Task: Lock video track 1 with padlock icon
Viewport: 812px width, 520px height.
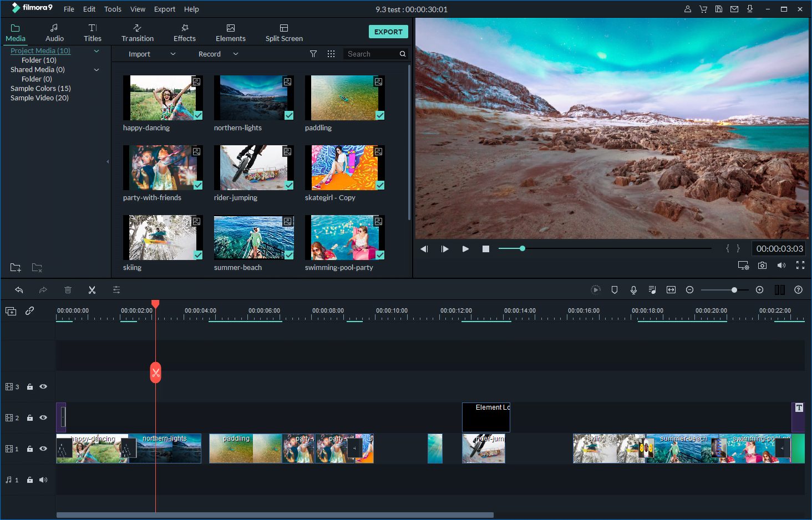Action: [x=29, y=448]
